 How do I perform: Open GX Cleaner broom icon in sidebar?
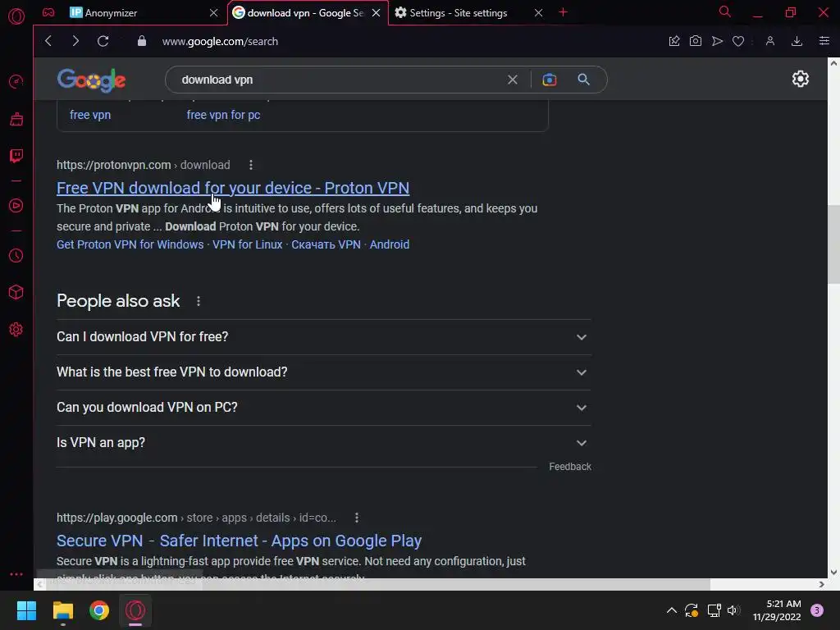(16, 119)
